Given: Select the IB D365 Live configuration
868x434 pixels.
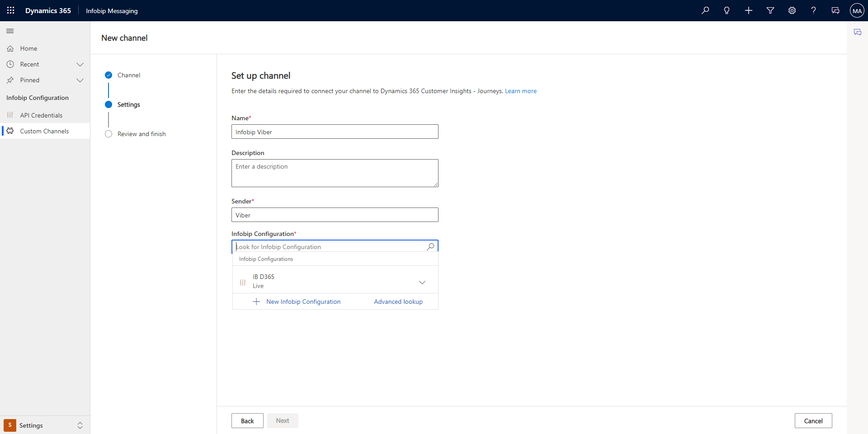Looking at the screenshot, I should [335, 281].
